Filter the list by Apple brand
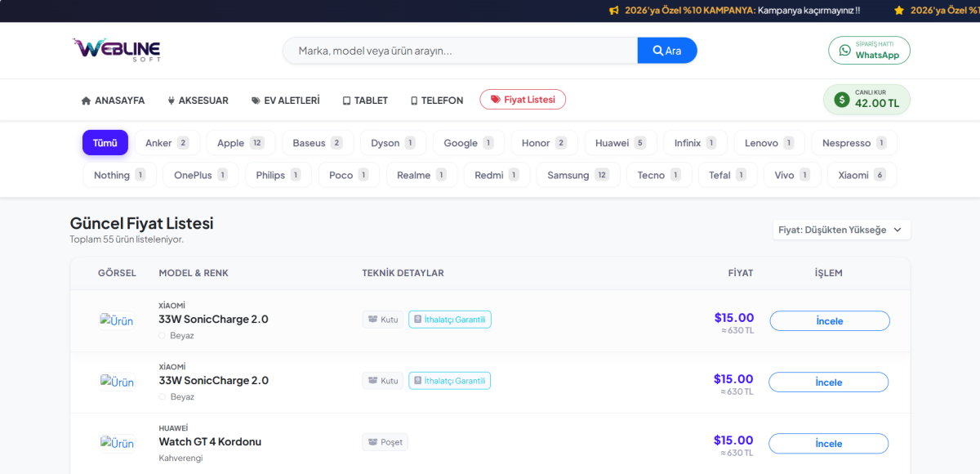 tap(240, 143)
